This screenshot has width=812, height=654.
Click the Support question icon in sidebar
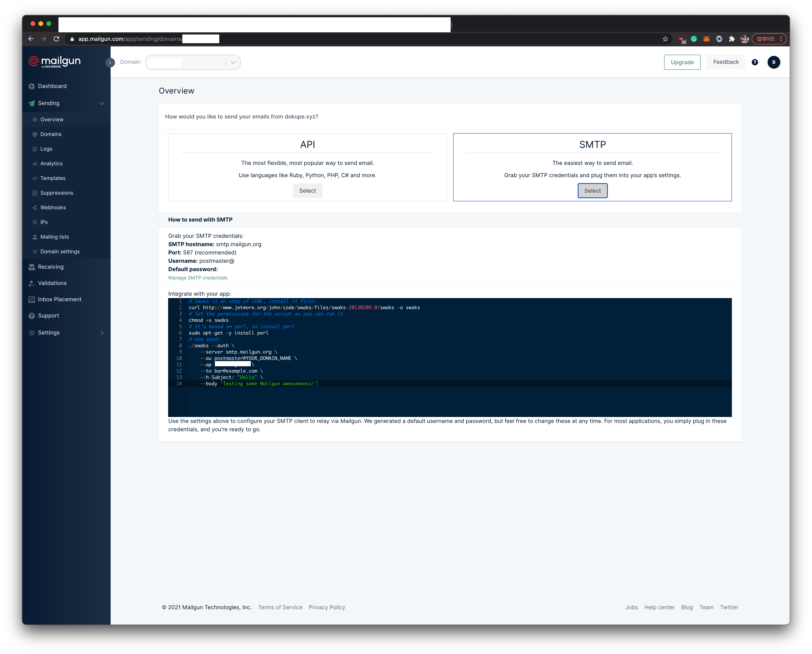(x=32, y=316)
